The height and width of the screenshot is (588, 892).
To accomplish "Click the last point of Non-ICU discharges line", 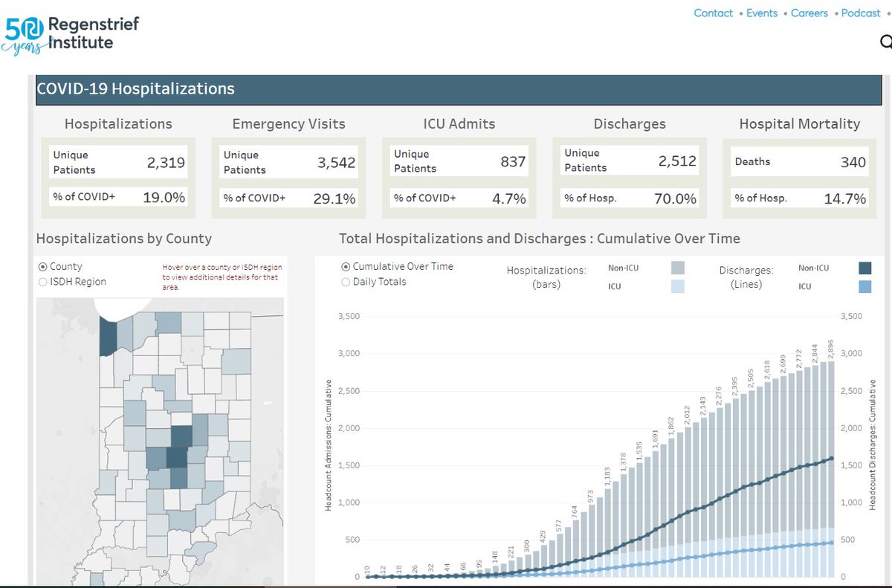I will tap(830, 459).
